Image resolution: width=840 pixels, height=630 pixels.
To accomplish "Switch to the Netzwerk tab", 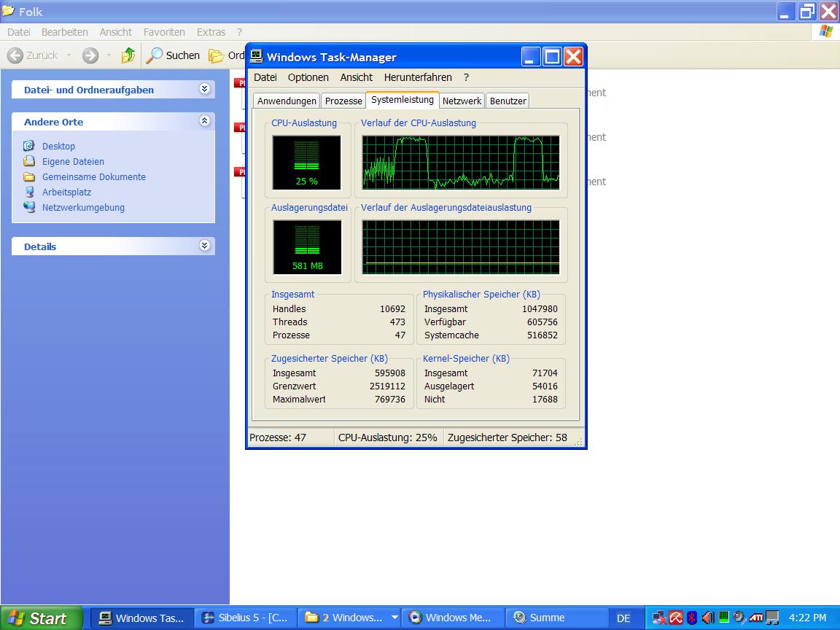I will [x=462, y=101].
